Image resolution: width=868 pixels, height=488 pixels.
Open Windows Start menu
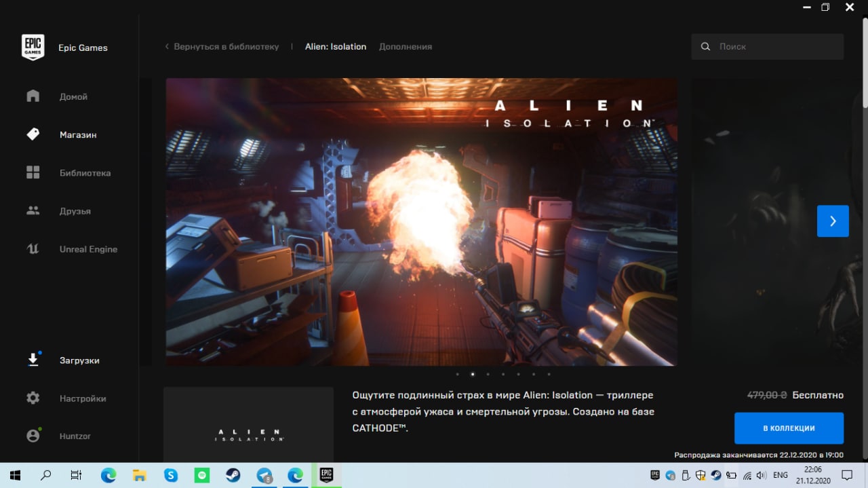[x=15, y=475]
